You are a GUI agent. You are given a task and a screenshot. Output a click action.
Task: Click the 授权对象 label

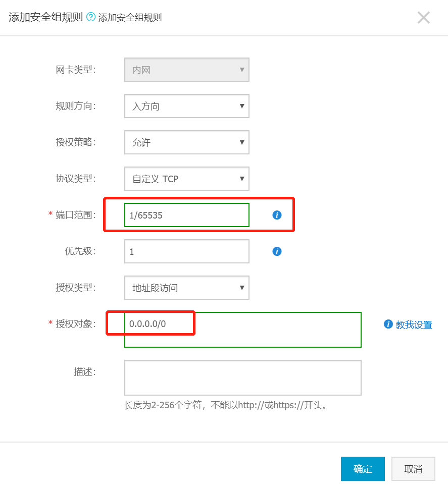(76, 324)
